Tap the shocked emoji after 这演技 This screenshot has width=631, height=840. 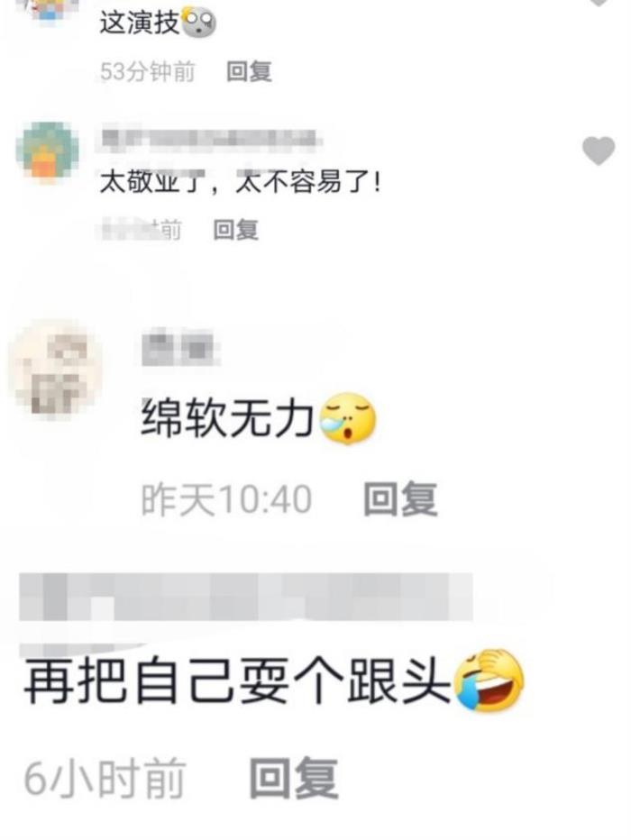pyautogui.click(x=199, y=24)
